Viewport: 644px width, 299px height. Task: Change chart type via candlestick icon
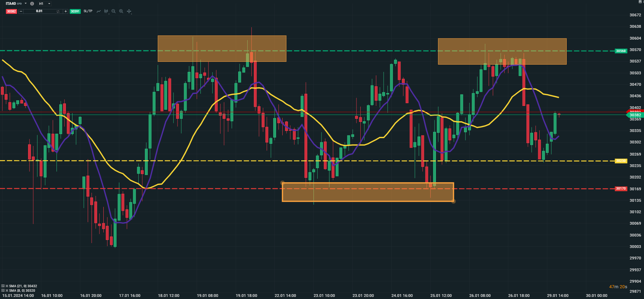point(106,11)
